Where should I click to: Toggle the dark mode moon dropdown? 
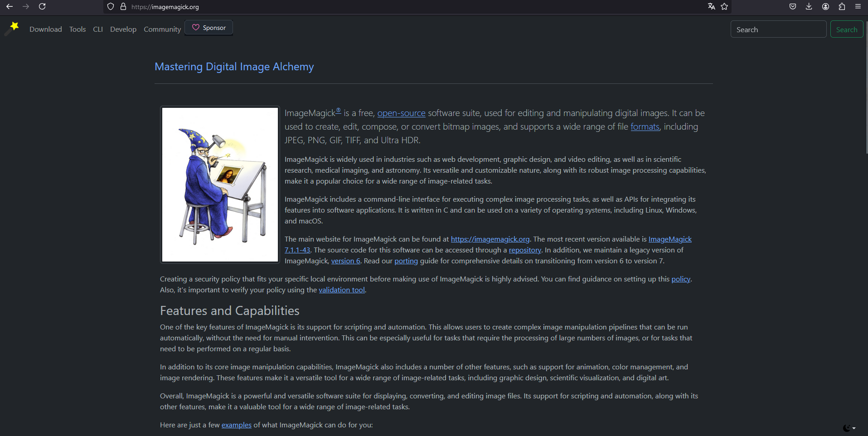point(849,428)
